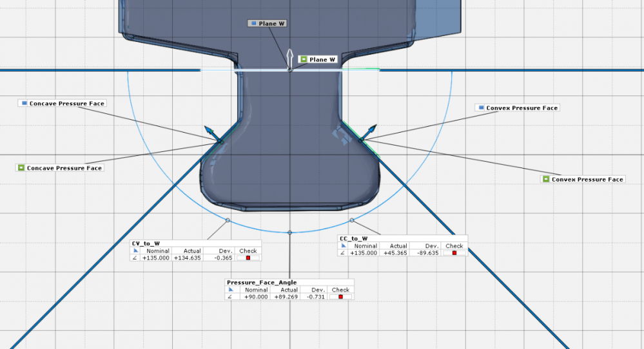Click the white normal arrow on Plane W
644x349 pixels.
(x=290, y=55)
